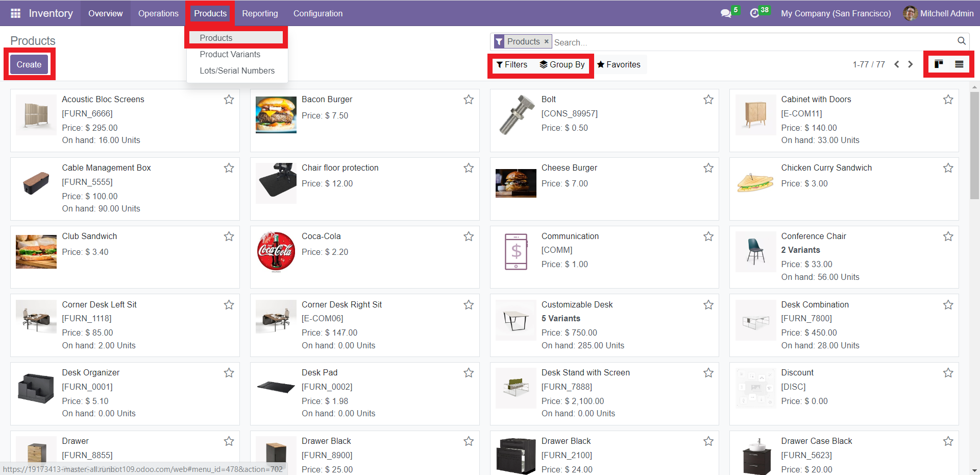Favorite the Bacon Burger product
Image resolution: width=980 pixels, height=475 pixels.
[469, 100]
